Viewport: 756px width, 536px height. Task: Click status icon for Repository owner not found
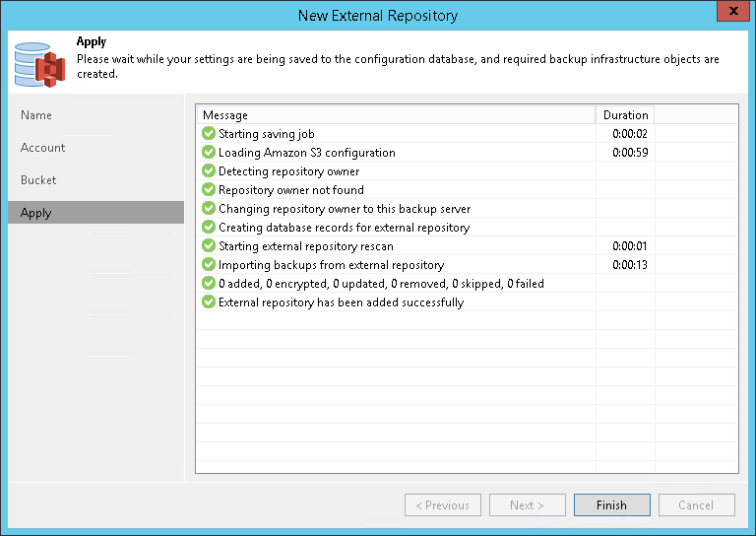tap(209, 190)
